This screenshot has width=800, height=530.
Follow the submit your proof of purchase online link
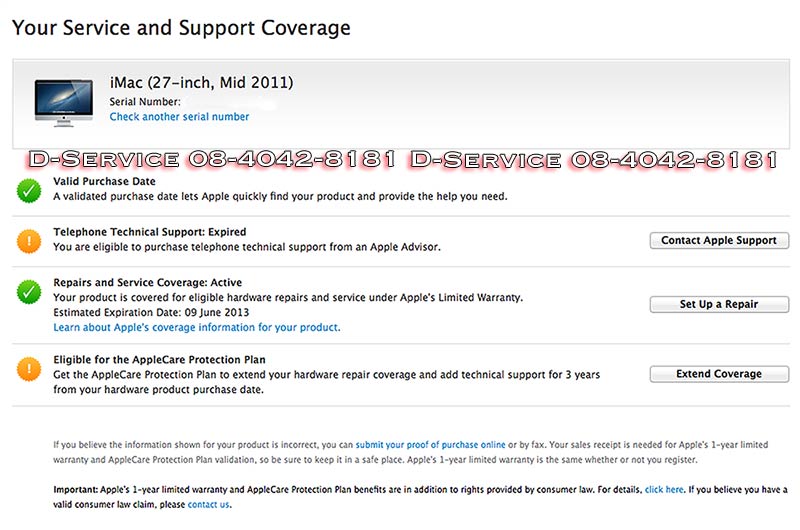pos(430,443)
